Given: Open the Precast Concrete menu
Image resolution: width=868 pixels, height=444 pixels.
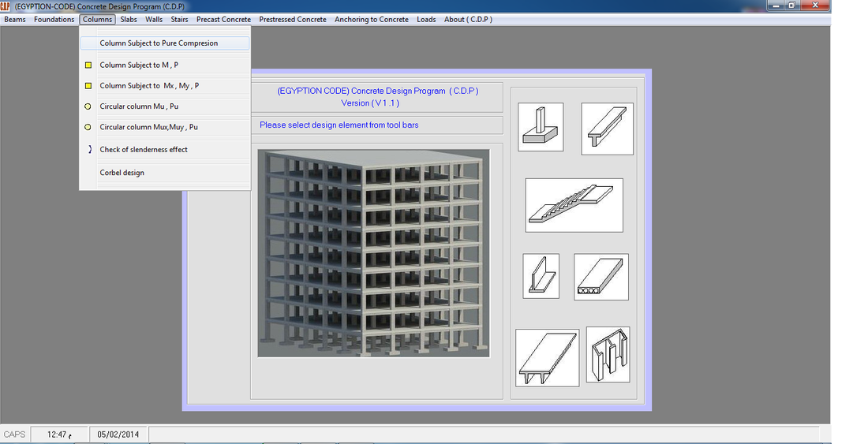Looking at the screenshot, I should click(223, 20).
